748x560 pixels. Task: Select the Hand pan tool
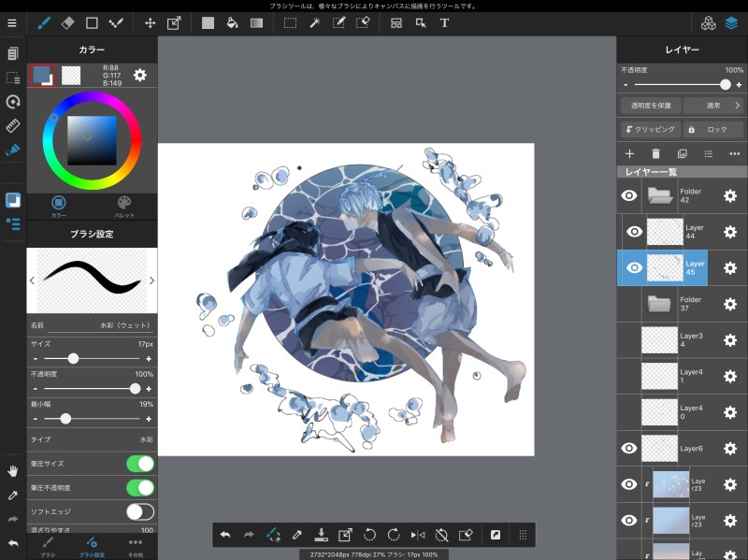tap(13, 471)
